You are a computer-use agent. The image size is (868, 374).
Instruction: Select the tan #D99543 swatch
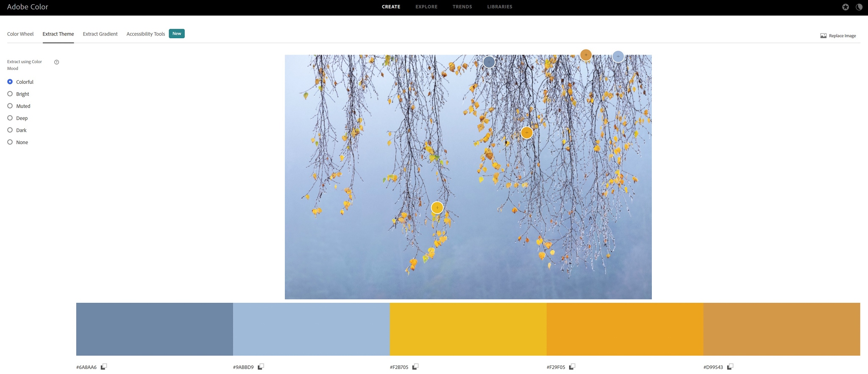click(x=782, y=329)
